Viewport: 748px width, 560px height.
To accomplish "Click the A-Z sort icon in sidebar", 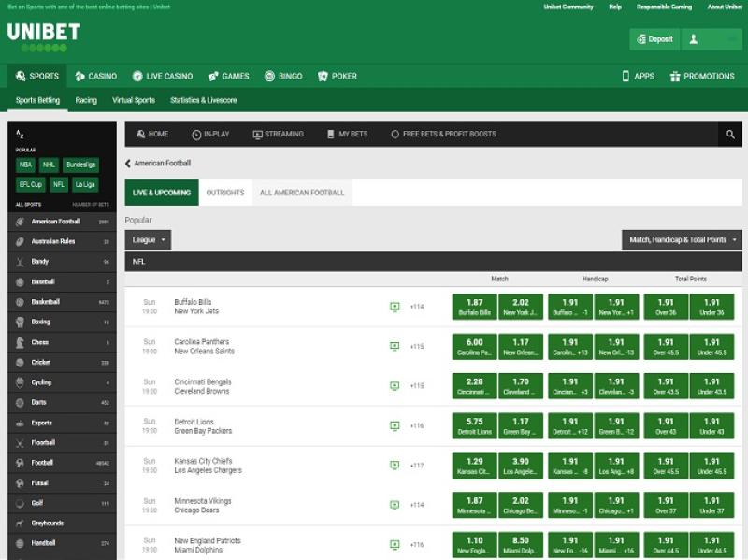I will pyautogui.click(x=21, y=135).
